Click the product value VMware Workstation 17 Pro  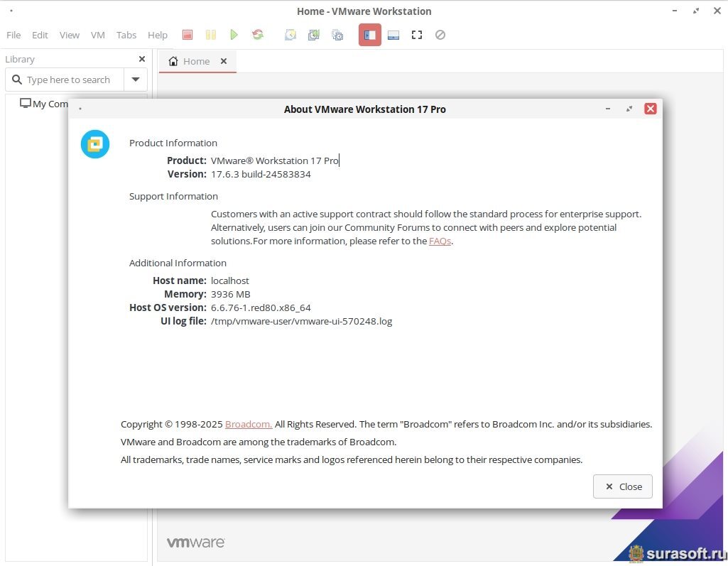(274, 160)
